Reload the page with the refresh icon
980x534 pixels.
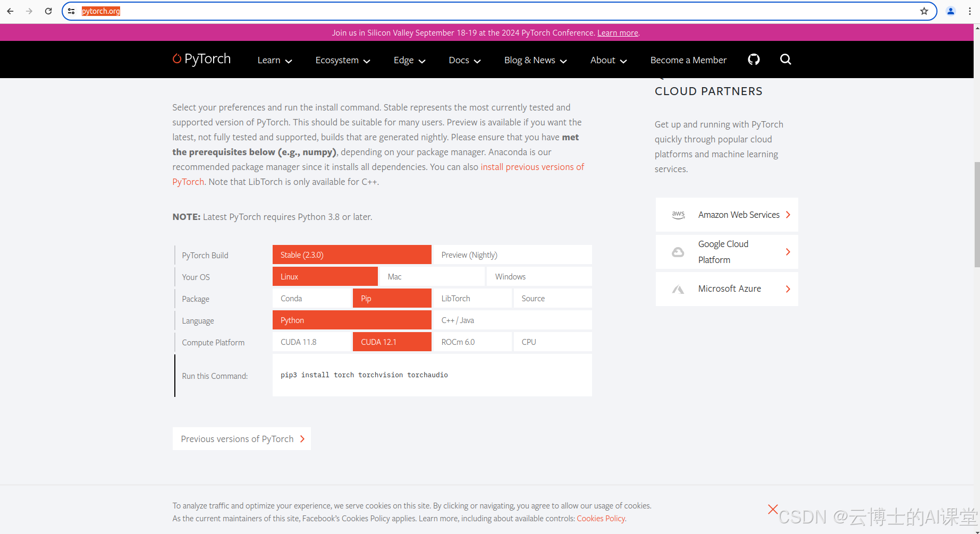48,11
